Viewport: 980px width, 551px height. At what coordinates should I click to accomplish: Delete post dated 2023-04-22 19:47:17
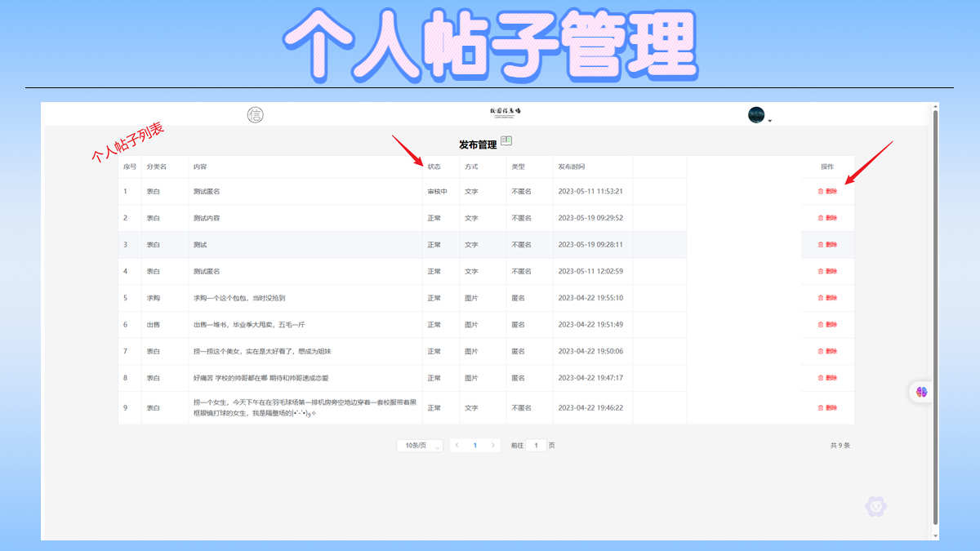[x=827, y=378]
